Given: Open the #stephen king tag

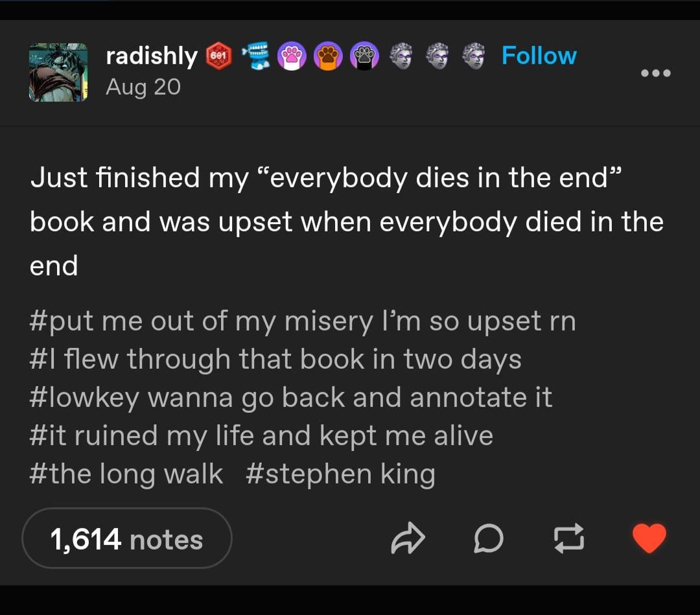Looking at the screenshot, I should point(340,474).
